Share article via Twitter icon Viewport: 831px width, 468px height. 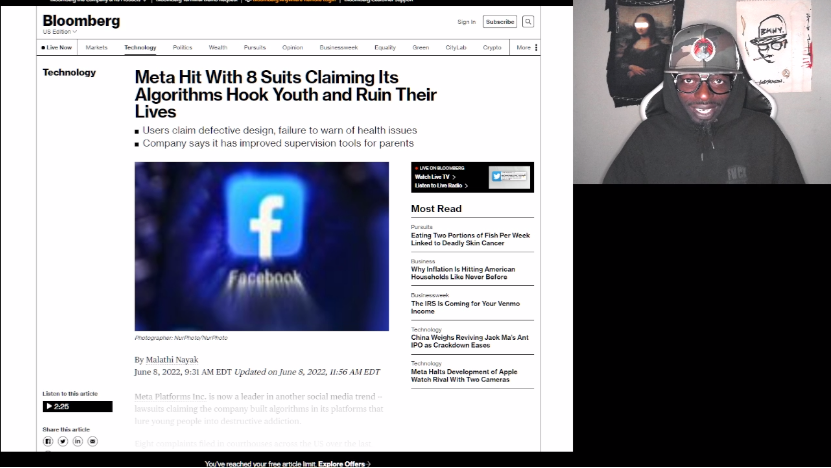62,441
